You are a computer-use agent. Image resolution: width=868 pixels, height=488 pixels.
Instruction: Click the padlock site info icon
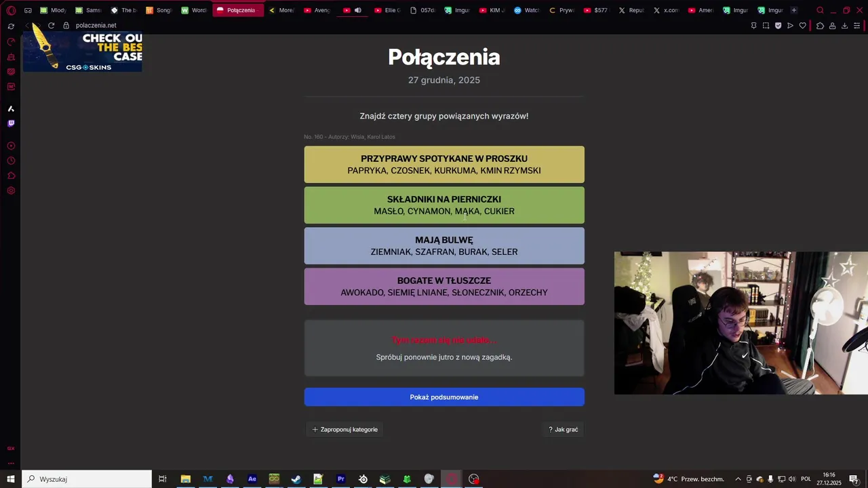pyautogui.click(x=66, y=25)
